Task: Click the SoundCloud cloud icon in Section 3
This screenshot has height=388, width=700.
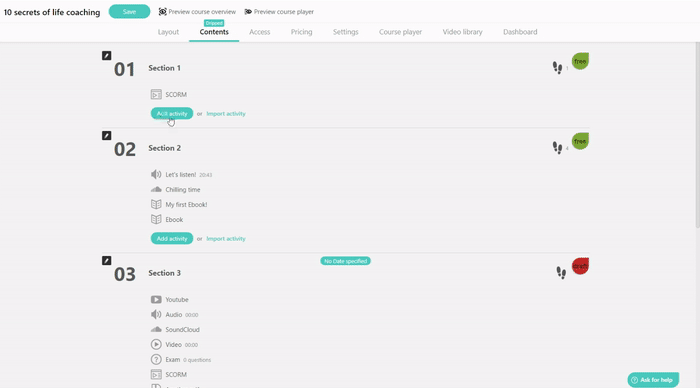Action: 156,330
